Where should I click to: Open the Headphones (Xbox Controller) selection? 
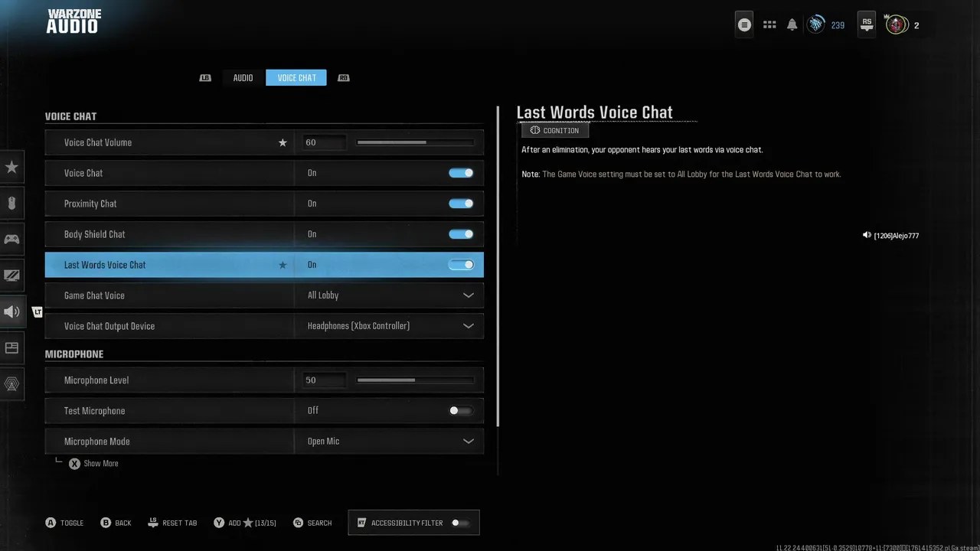point(389,326)
